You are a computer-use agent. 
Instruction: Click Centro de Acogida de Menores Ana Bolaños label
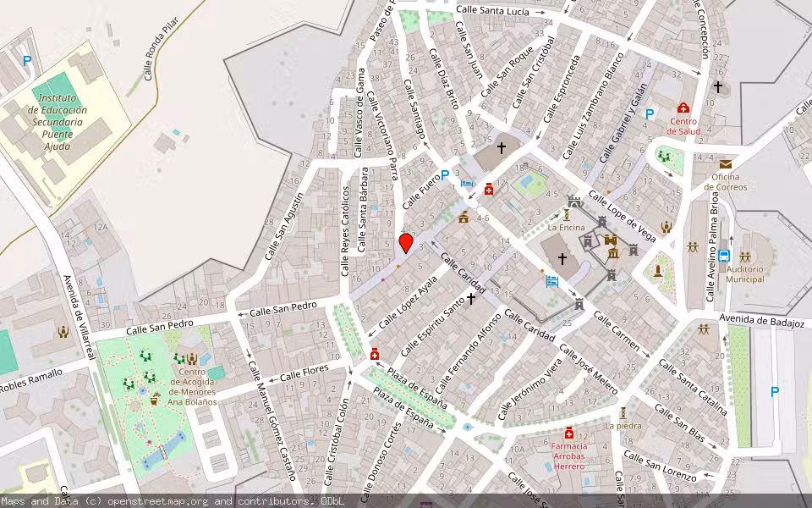point(193,387)
